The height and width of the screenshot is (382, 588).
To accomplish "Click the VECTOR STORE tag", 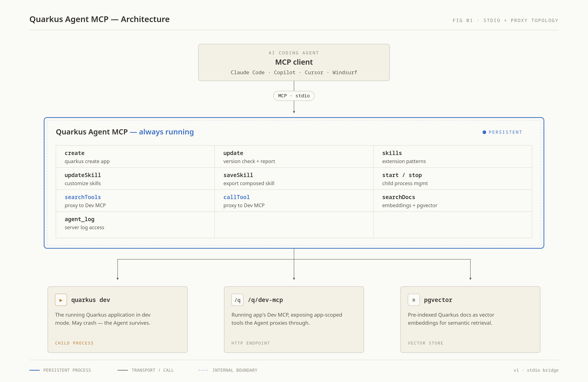I will point(426,343).
